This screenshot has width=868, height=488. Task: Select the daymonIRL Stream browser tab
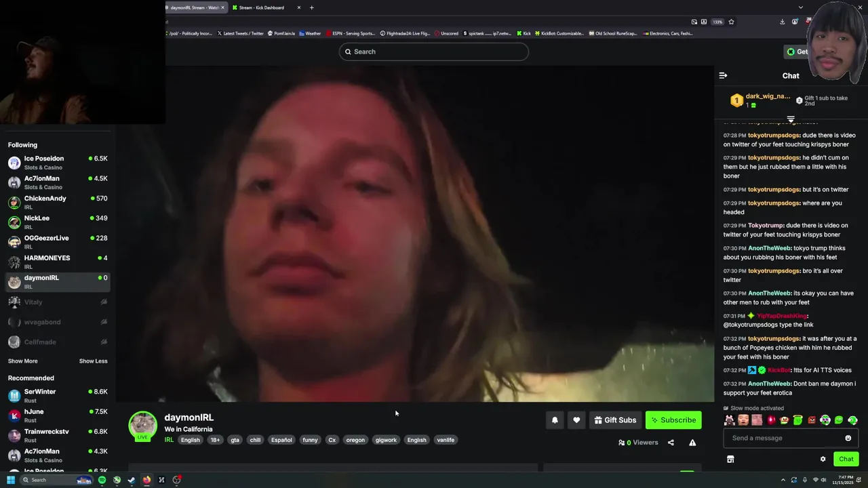coord(195,7)
